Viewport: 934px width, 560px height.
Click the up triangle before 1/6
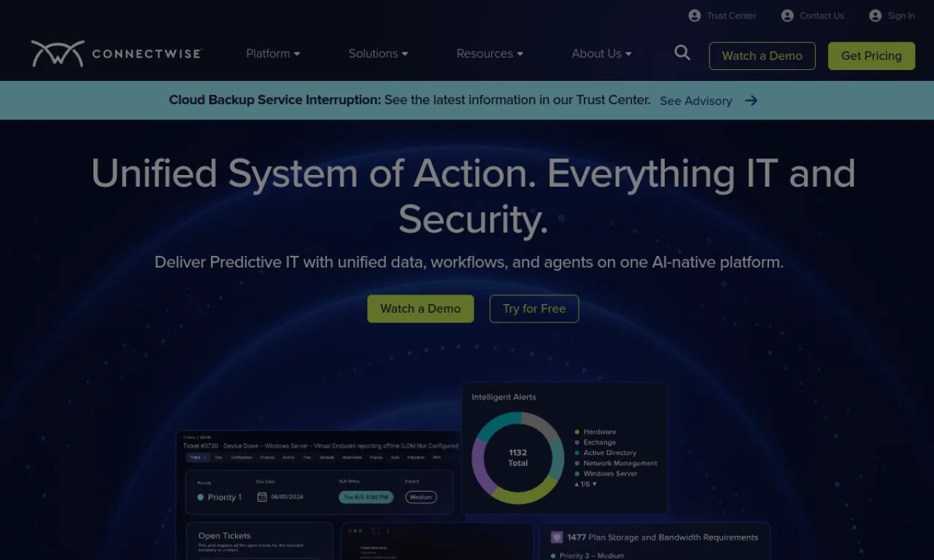coord(577,483)
